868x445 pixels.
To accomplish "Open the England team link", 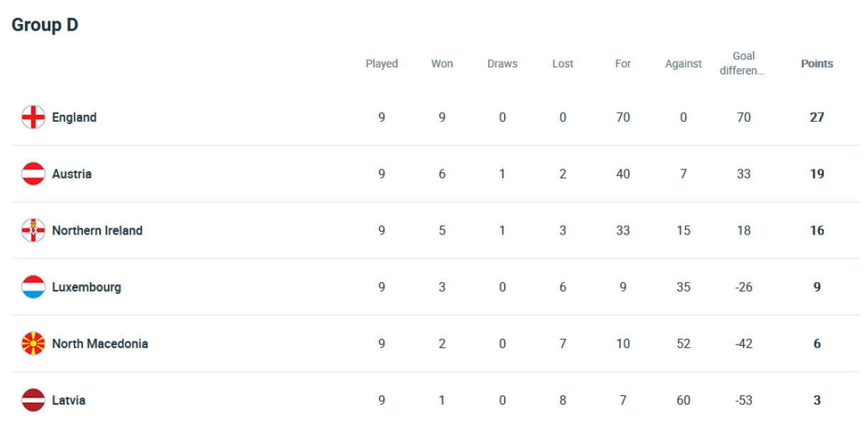I will pyautogui.click(x=74, y=117).
